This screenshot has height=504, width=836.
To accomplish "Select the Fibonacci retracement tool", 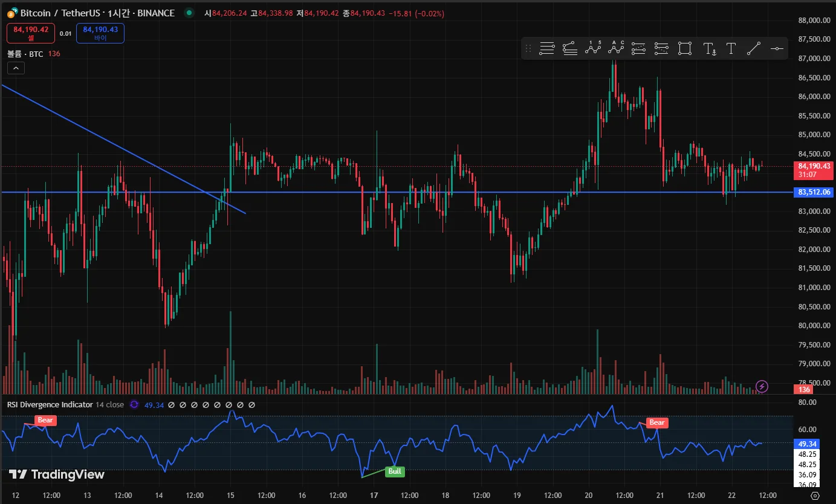I will (x=547, y=49).
